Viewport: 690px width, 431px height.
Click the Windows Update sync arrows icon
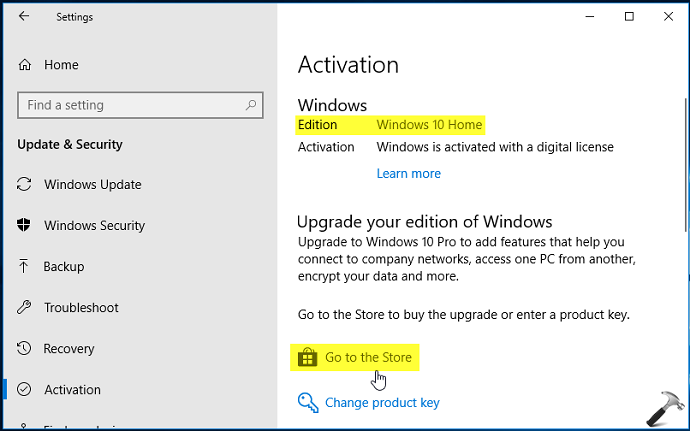coord(24,184)
